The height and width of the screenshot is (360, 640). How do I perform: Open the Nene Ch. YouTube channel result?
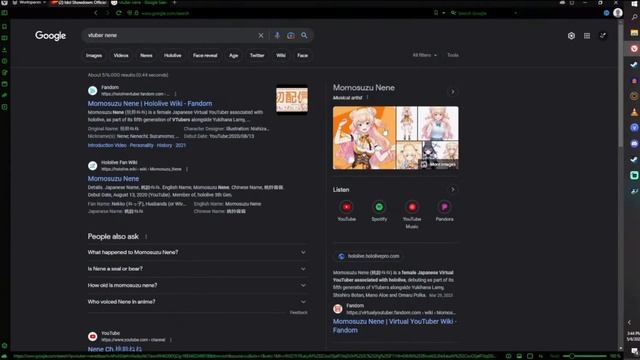click(x=115, y=349)
